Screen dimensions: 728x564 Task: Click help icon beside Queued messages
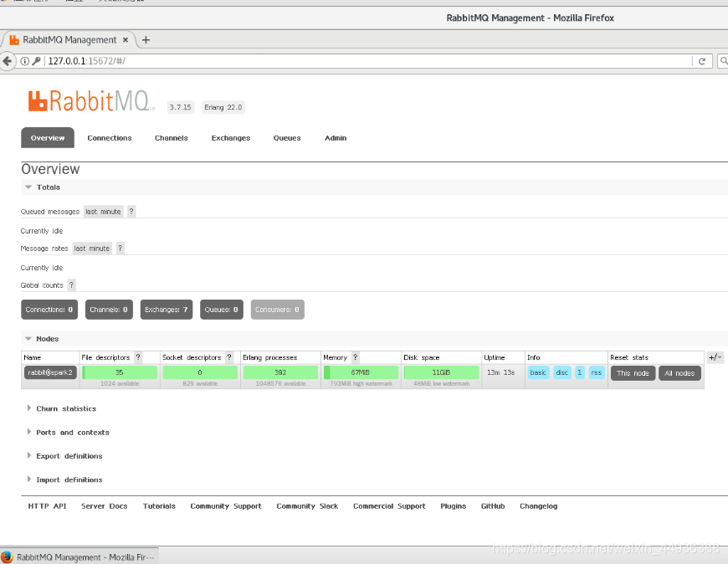pyautogui.click(x=131, y=211)
